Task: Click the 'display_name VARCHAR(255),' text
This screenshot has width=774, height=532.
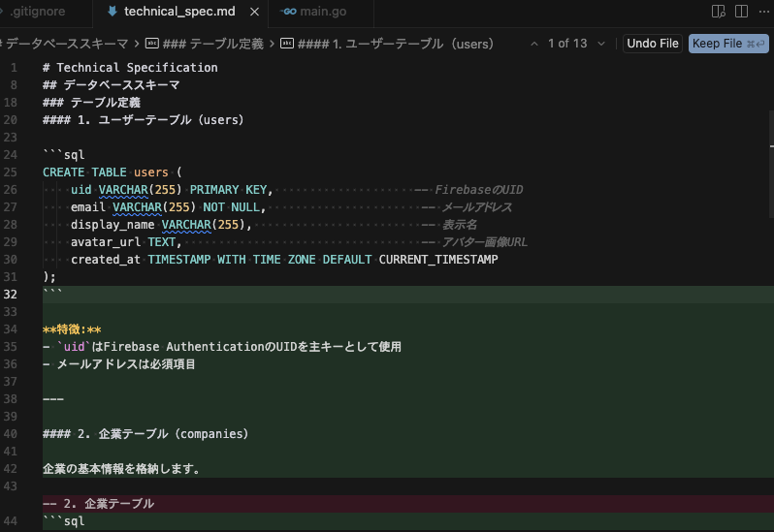Action: (x=161, y=225)
